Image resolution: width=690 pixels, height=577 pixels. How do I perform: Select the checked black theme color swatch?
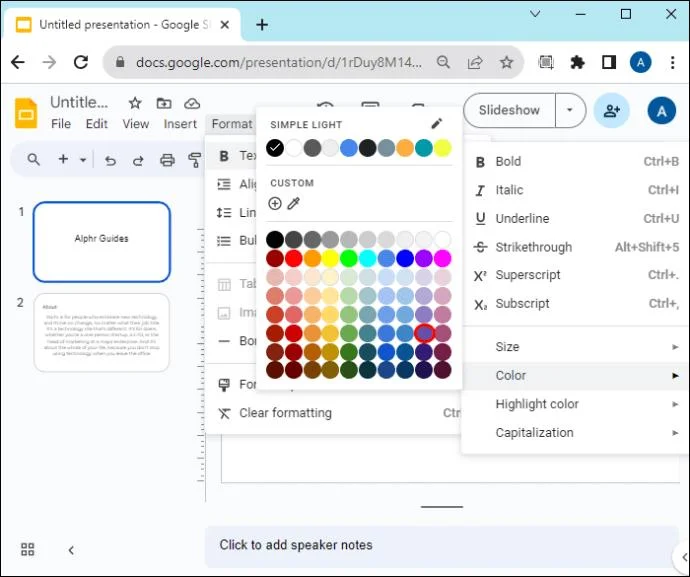[x=275, y=148]
